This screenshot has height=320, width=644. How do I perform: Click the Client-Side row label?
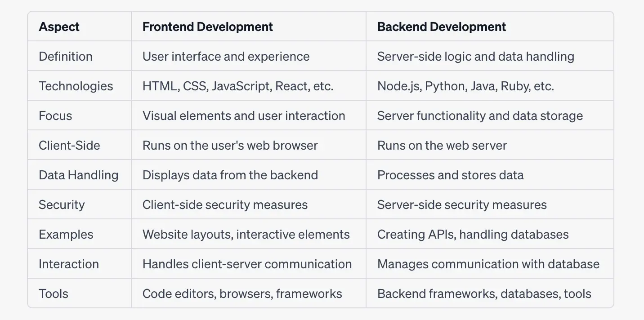point(69,146)
